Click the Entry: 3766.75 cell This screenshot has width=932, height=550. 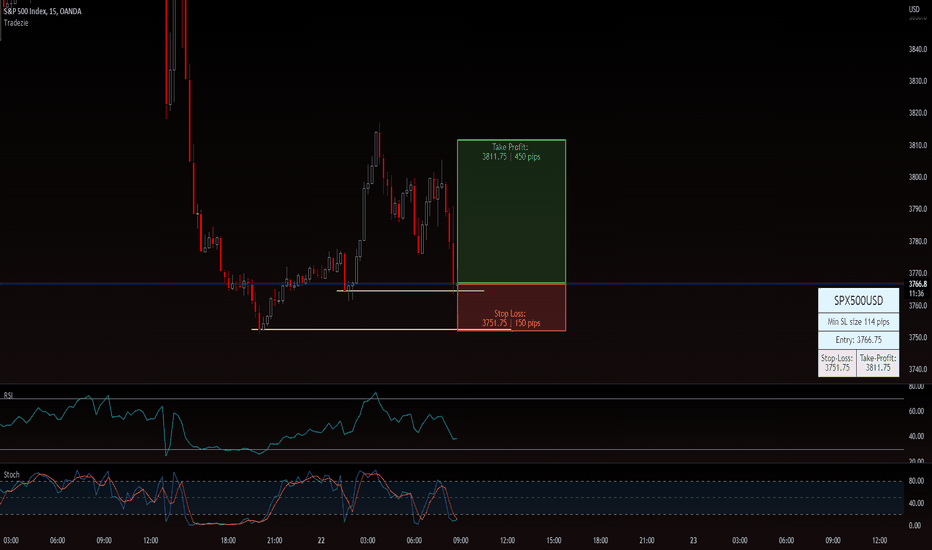point(858,340)
